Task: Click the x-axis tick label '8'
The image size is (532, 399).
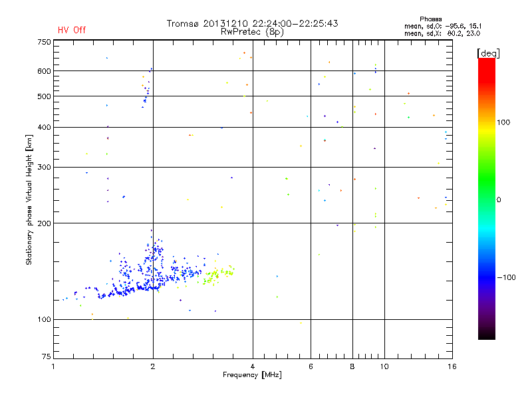Action: coord(352,366)
